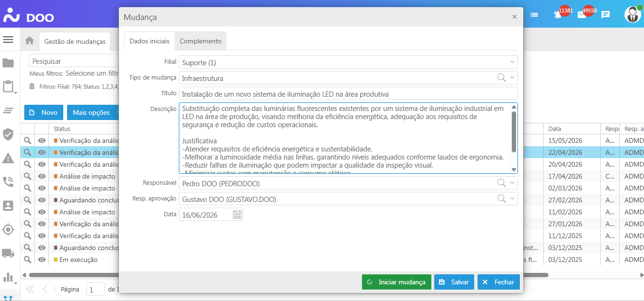Click eye icon on the 22/04/2026 row
The image size is (644, 301).
pyautogui.click(x=42, y=152)
